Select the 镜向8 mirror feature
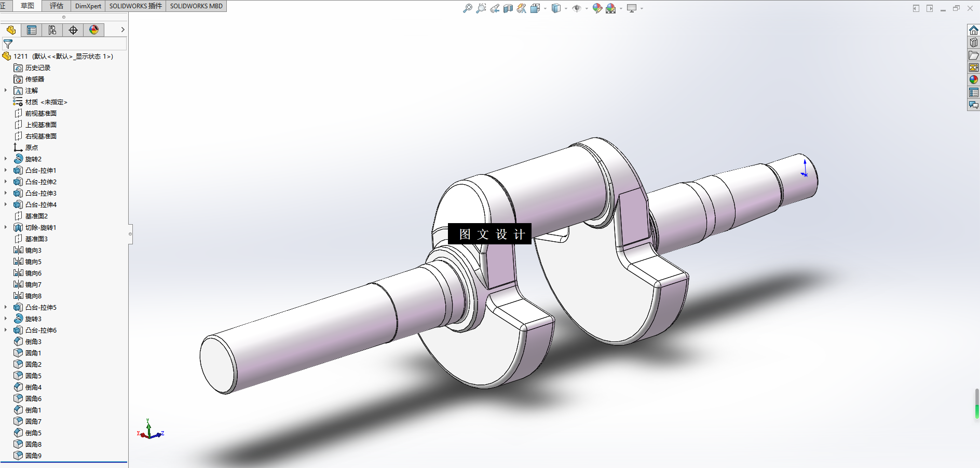 [x=28, y=296]
